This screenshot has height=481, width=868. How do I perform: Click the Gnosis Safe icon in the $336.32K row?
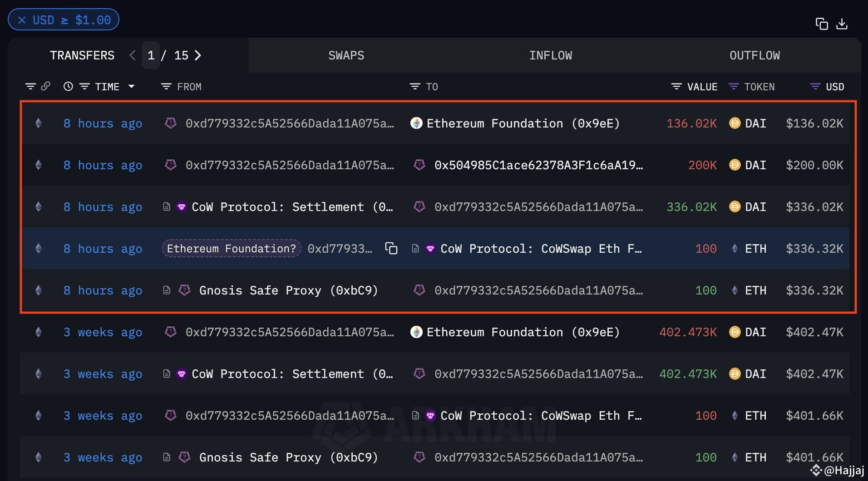[184, 290]
